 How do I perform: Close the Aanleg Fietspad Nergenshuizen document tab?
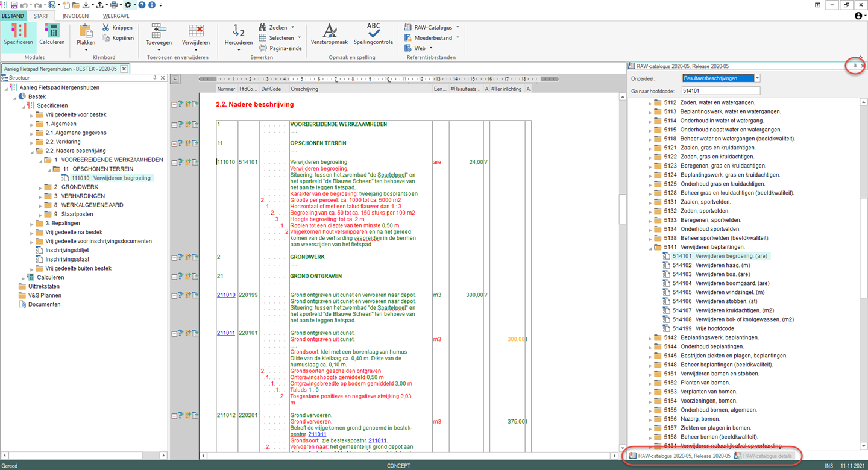[124, 69]
